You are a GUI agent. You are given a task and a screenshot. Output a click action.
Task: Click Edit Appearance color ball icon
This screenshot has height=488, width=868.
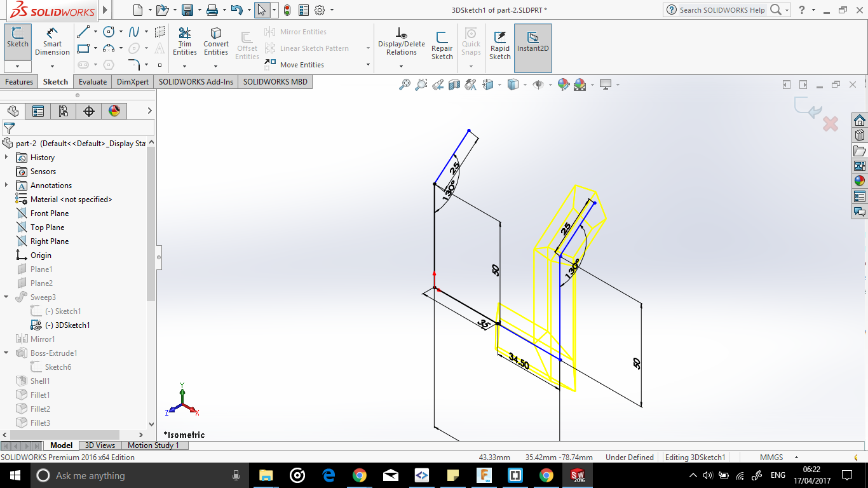click(564, 85)
